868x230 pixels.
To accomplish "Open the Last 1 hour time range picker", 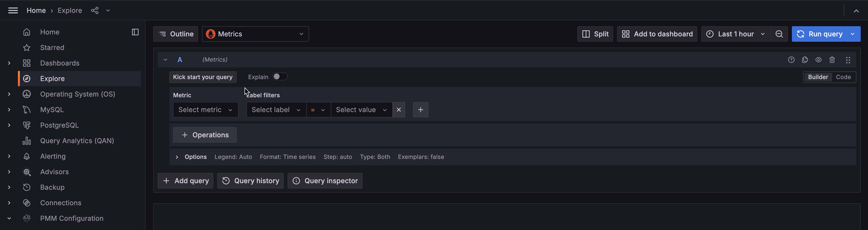I will coord(735,34).
